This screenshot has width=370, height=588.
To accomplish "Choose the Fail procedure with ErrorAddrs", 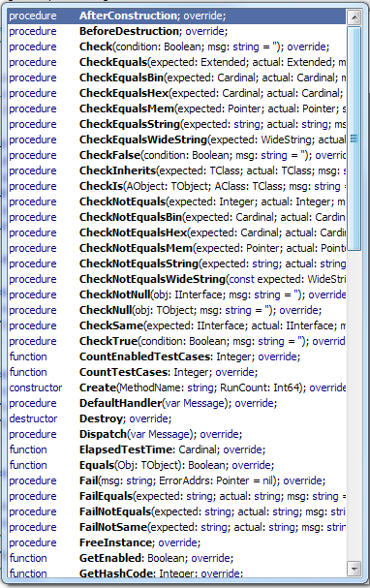I will 176,480.
